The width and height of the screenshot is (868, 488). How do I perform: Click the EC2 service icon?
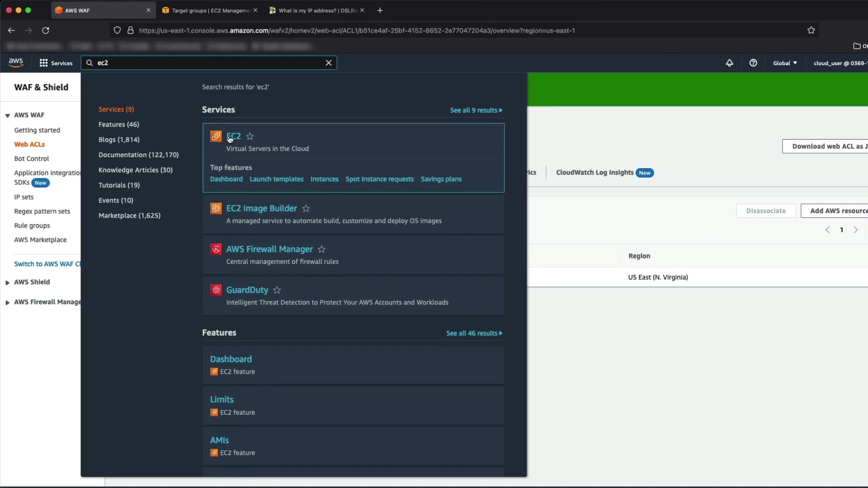pos(216,136)
